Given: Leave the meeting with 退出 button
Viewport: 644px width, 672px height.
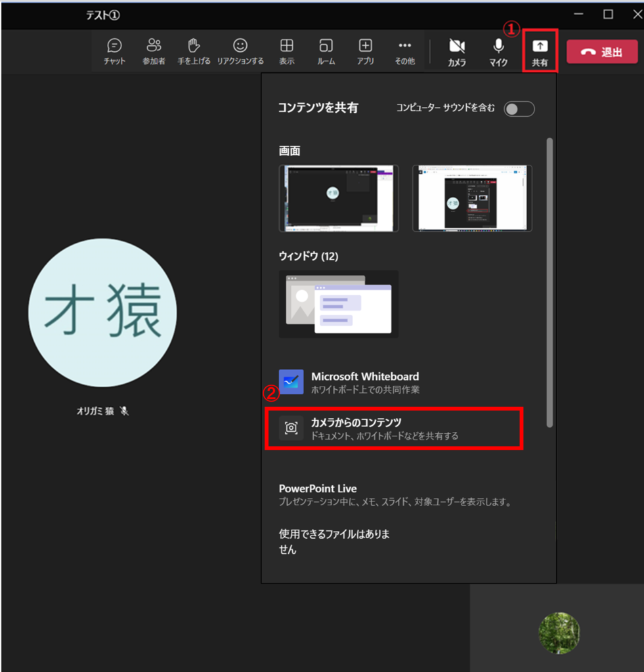Looking at the screenshot, I should [x=602, y=52].
